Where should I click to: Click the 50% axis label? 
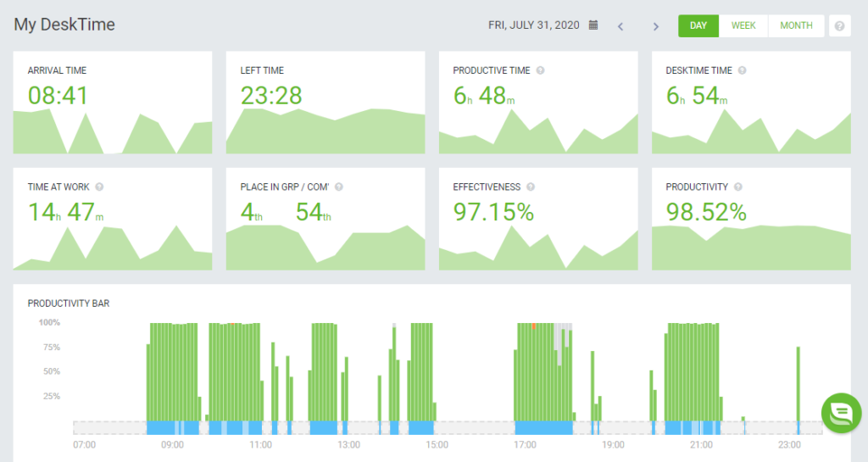pyautogui.click(x=52, y=371)
